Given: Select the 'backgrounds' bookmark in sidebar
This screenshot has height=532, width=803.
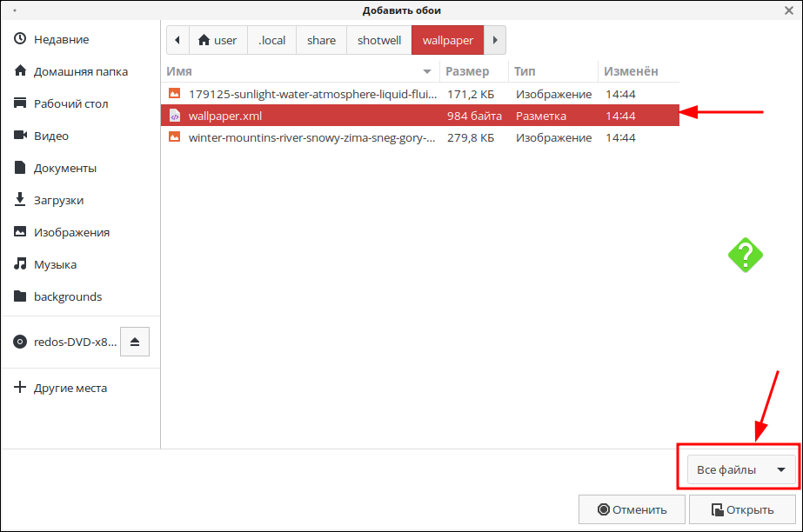Looking at the screenshot, I should [x=67, y=296].
